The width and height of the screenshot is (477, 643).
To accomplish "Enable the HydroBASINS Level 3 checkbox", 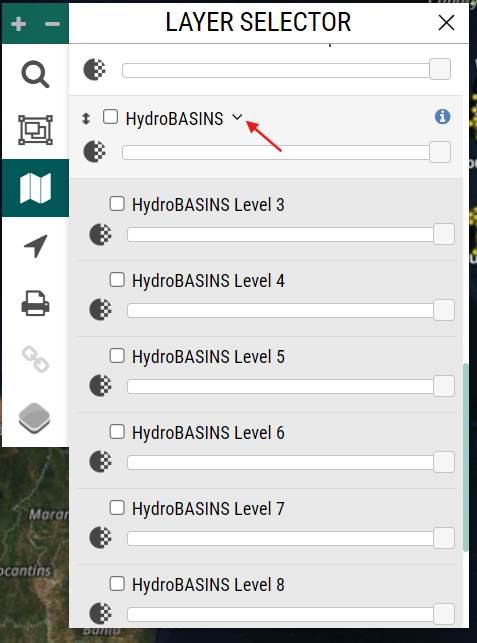I will [x=117, y=203].
